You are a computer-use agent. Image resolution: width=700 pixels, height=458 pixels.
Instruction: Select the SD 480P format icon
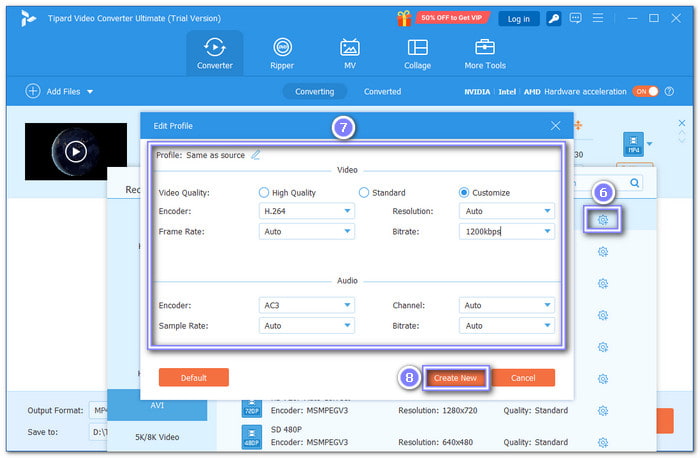click(x=252, y=437)
